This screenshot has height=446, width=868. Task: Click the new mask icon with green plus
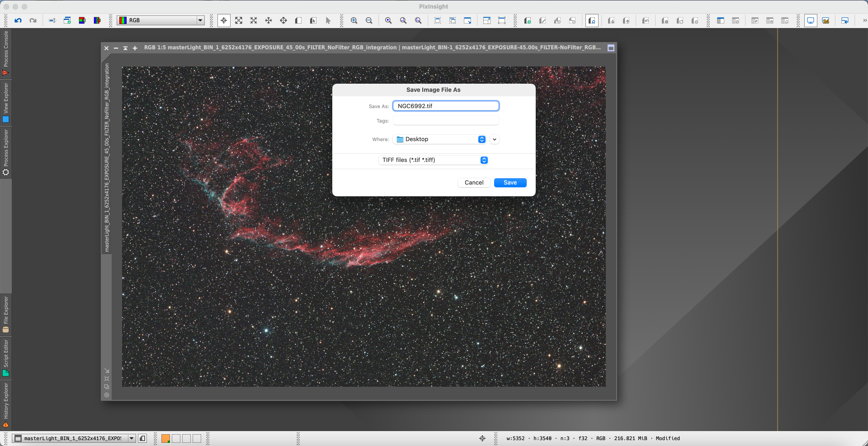pyautogui.click(x=528, y=20)
